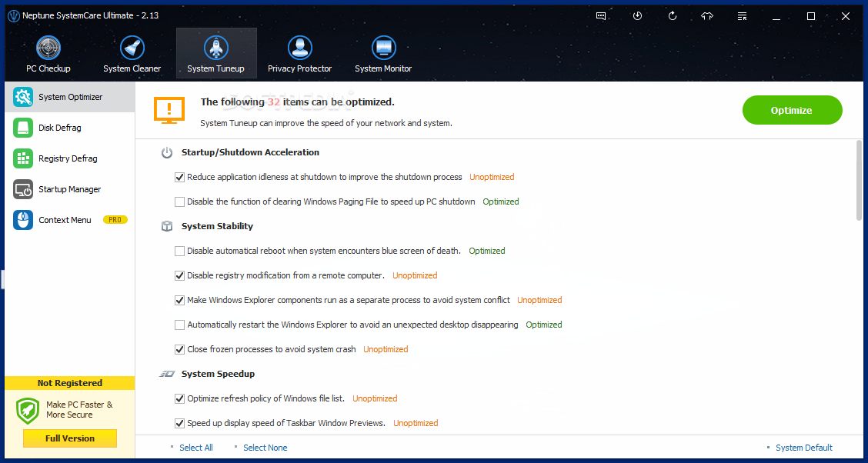Image resolution: width=868 pixels, height=463 pixels.
Task: Open Disk Defrag in the sidebar
Action: click(70, 128)
